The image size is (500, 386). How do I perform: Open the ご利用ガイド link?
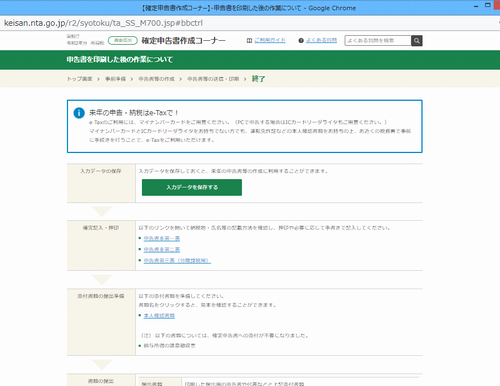(x=270, y=40)
